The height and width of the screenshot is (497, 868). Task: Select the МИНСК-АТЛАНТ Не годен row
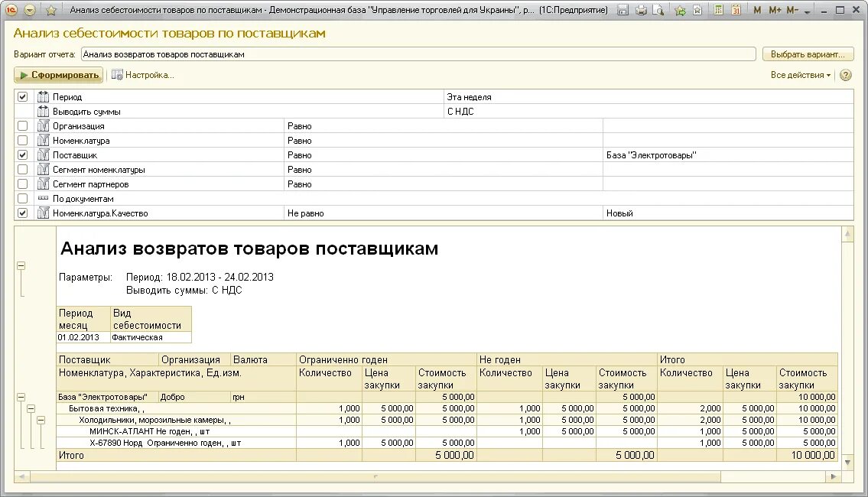(447, 431)
